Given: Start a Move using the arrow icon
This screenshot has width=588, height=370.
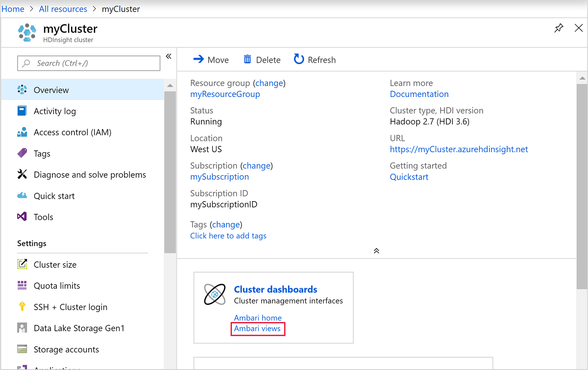Looking at the screenshot, I should click(198, 59).
